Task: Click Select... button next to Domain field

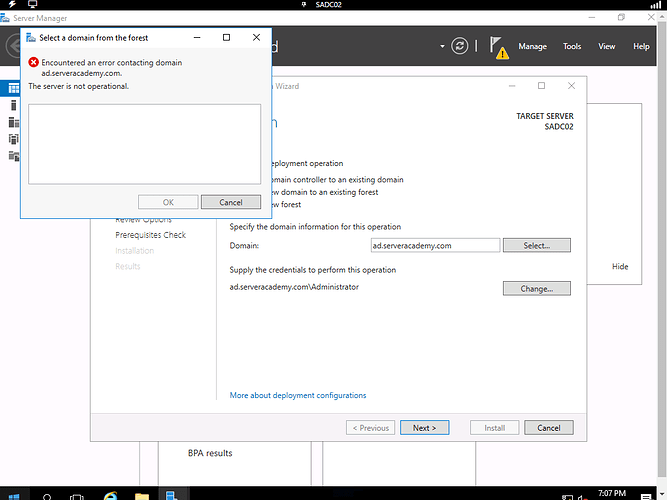Action: click(x=536, y=245)
